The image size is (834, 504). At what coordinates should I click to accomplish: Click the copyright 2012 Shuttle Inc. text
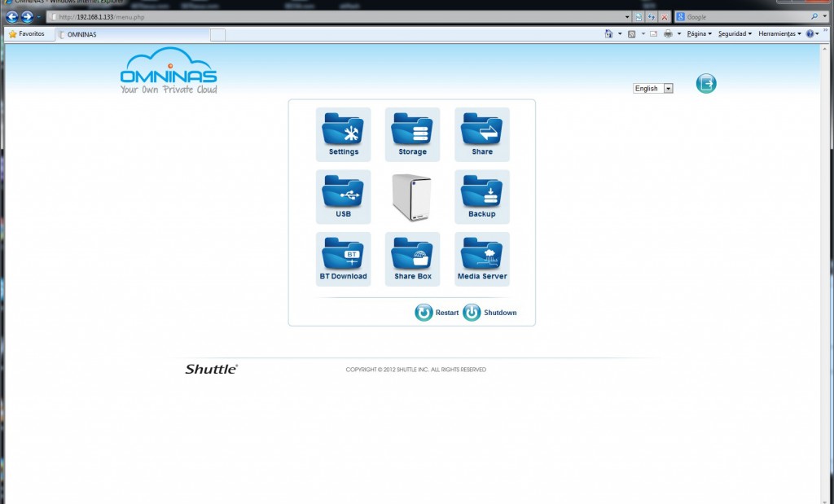point(416,370)
